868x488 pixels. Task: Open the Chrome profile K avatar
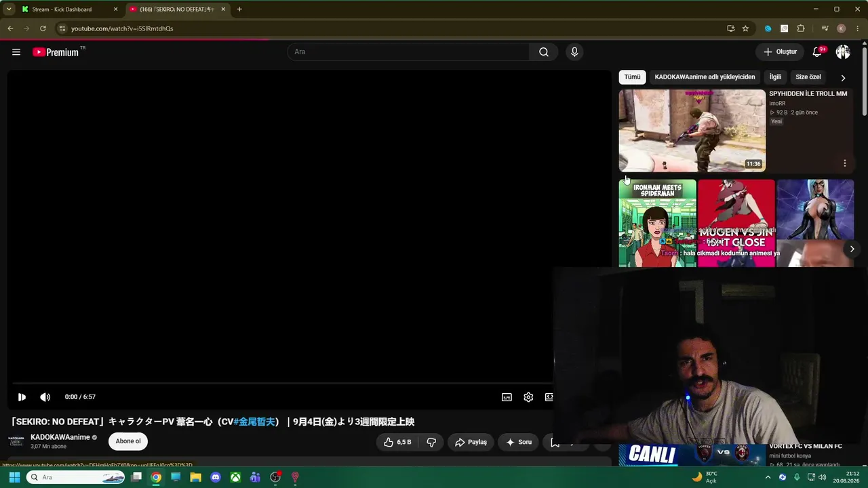(x=842, y=28)
